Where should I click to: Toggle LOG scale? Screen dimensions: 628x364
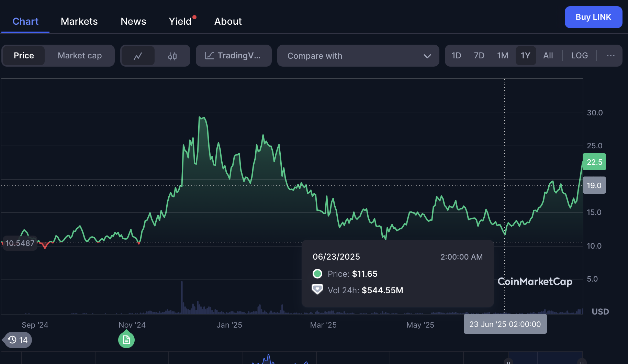pyautogui.click(x=579, y=56)
